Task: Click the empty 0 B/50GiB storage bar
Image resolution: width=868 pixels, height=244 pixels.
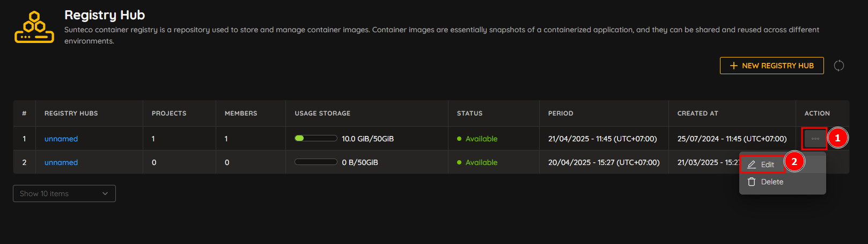Action: pyautogui.click(x=316, y=162)
